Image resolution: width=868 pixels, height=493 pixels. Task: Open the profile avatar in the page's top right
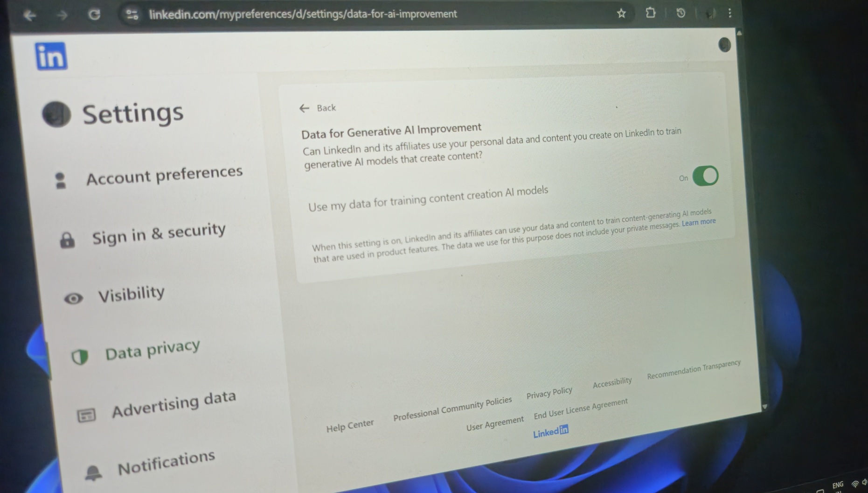pos(724,45)
